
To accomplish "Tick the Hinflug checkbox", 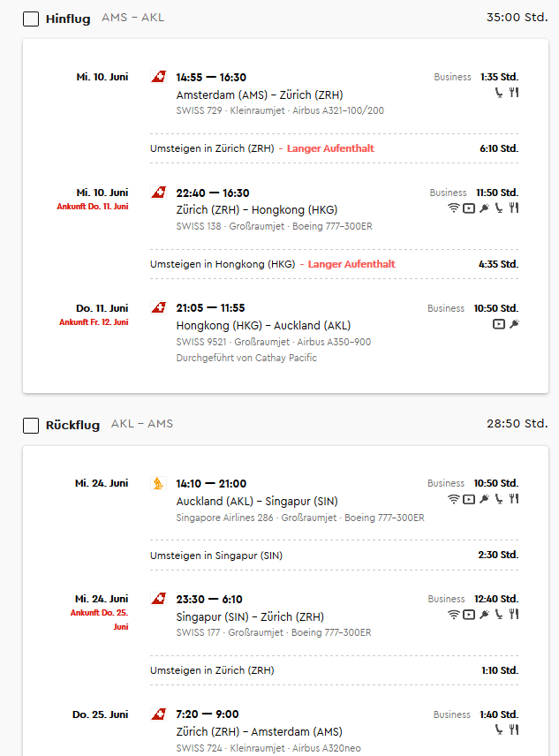I will pyautogui.click(x=31, y=19).
